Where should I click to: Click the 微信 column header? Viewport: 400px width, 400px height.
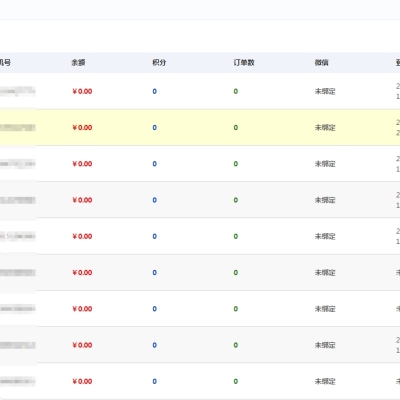click(x=321, y=62)
